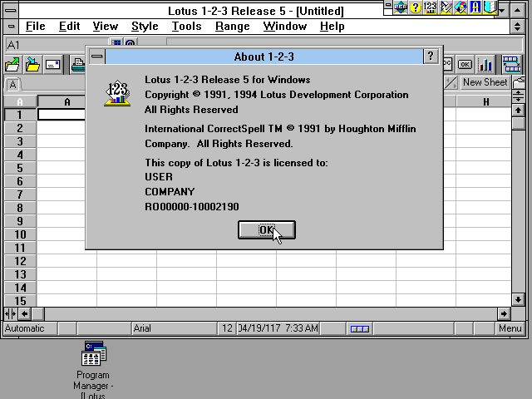532x399 pixels.
Task: Click the blue letter A icon in the top strip
Action: click(475, 7)
